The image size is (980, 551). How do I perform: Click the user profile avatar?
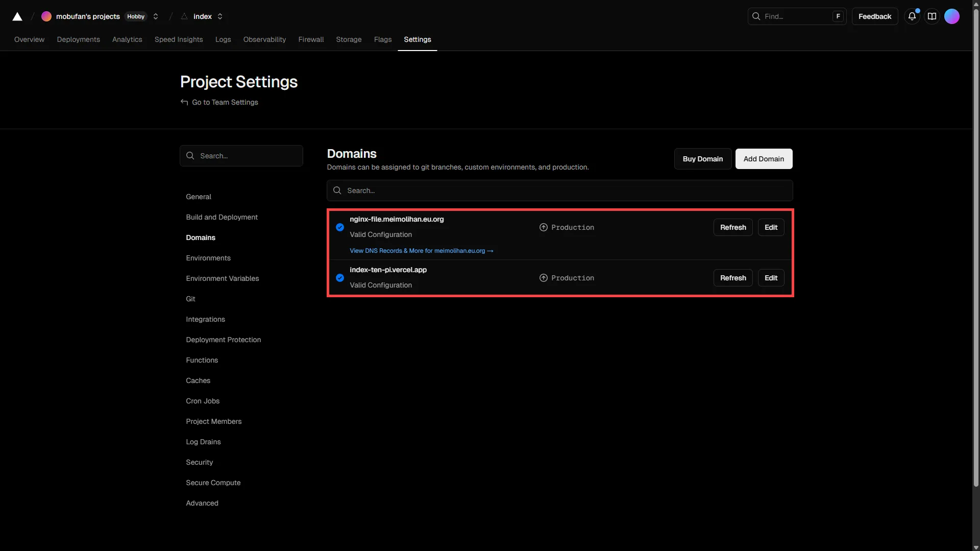coord(951,16)
